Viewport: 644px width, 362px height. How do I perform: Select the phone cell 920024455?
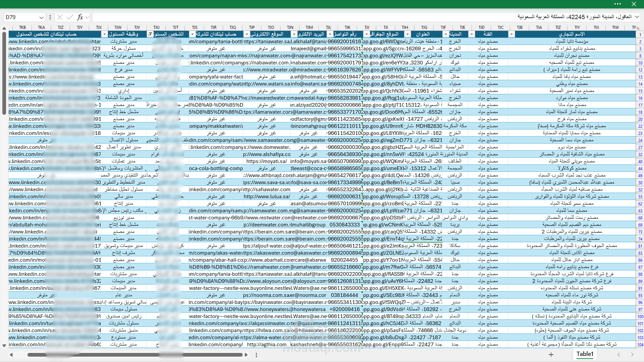pos(344,260)
